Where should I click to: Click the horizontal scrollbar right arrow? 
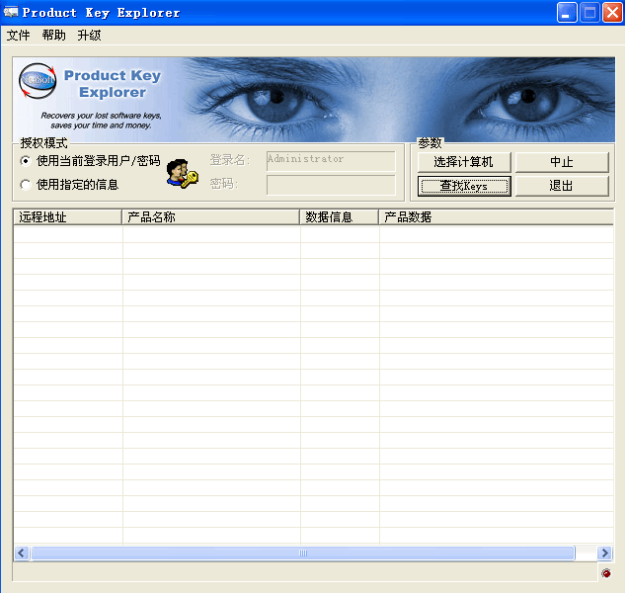[604, 553]
